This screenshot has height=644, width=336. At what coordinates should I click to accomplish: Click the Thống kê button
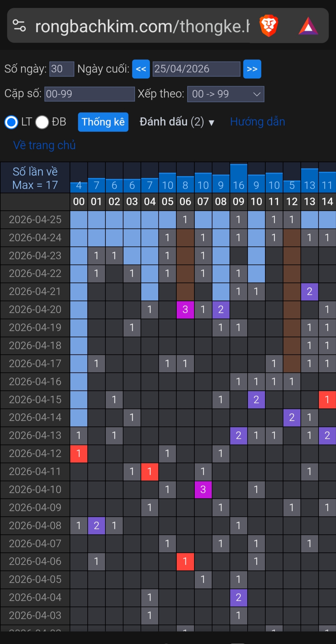(x=103, y=122)
